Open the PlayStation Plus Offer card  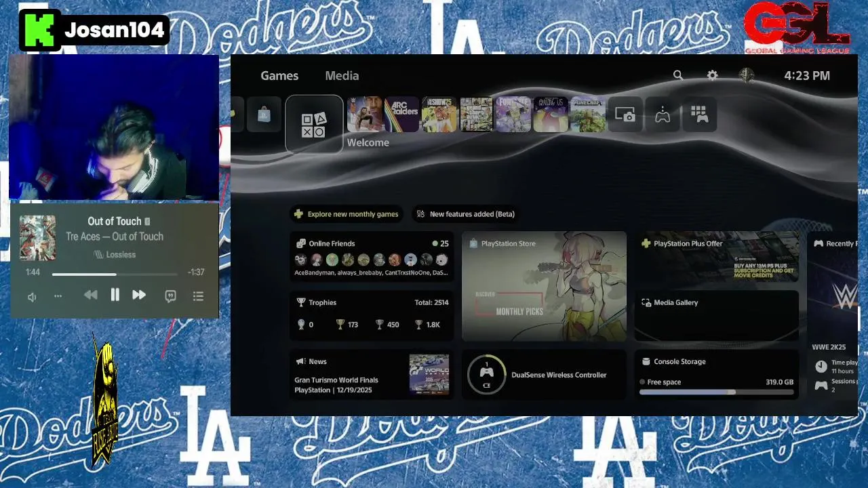coord(716,257)
